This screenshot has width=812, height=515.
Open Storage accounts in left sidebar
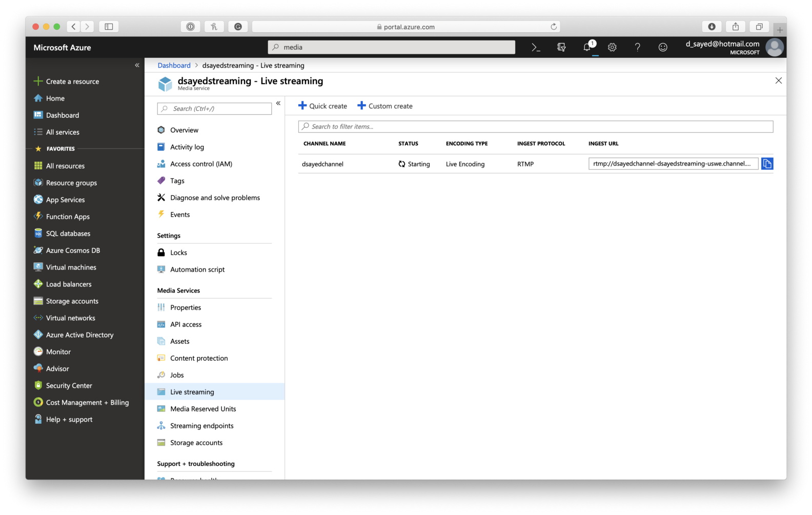coord(66,301)
